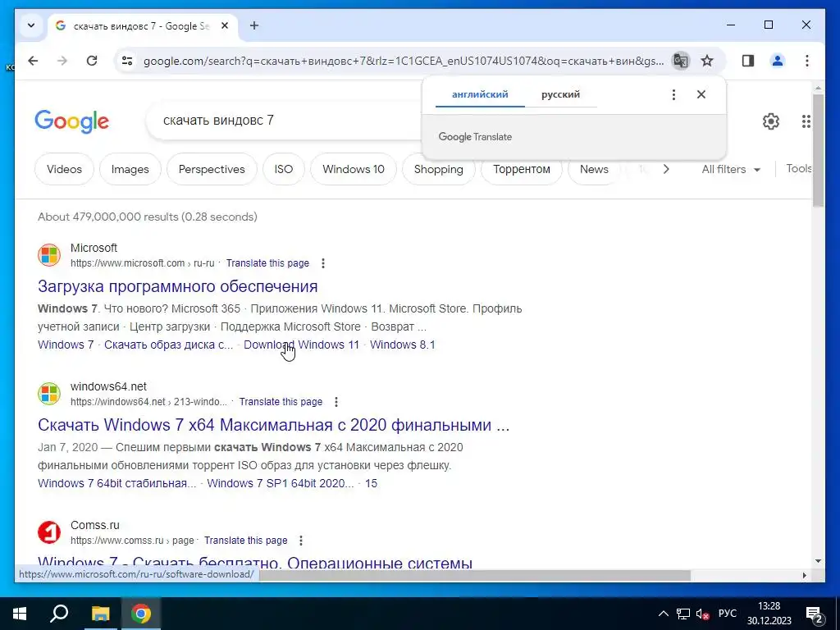The image size is (840, 630).
Task: Expand the All filters dropdown
Action: tap(731, 169)
